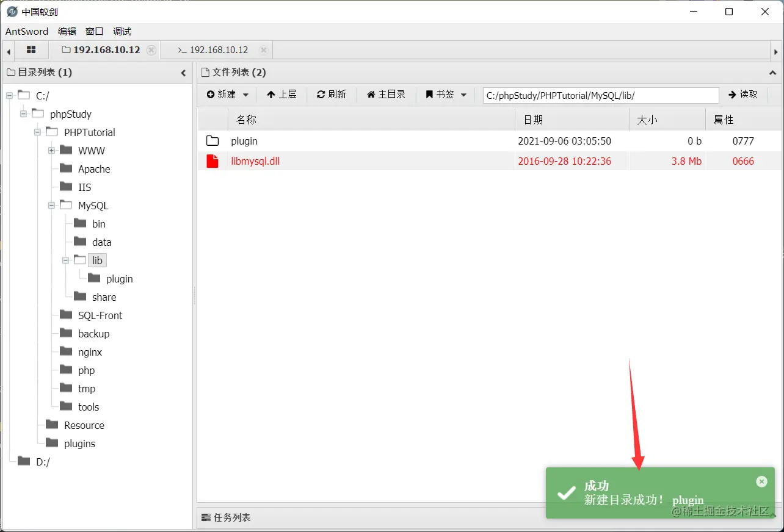
Task: Close the 192.168.10.12 file manager tab
Action: pyautogui.click(x=151, y=50)
